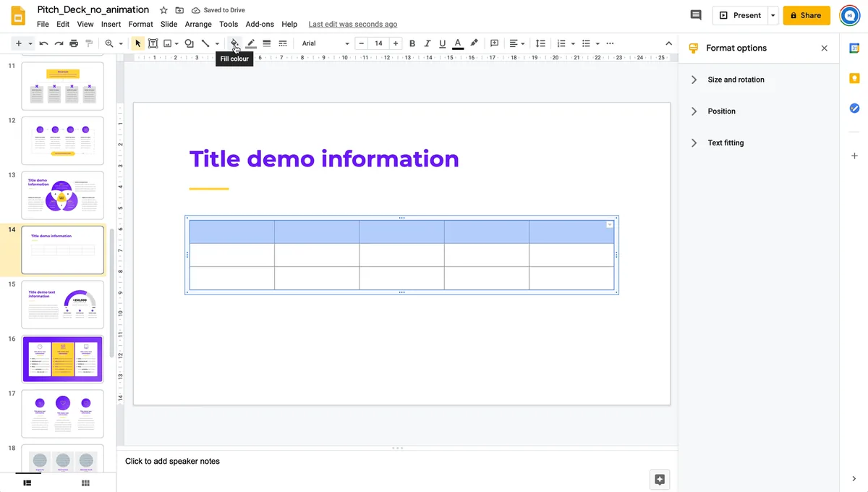The image size is (868, 492).
Task: Open the Fill colour picker
Action: pos(234,43)
